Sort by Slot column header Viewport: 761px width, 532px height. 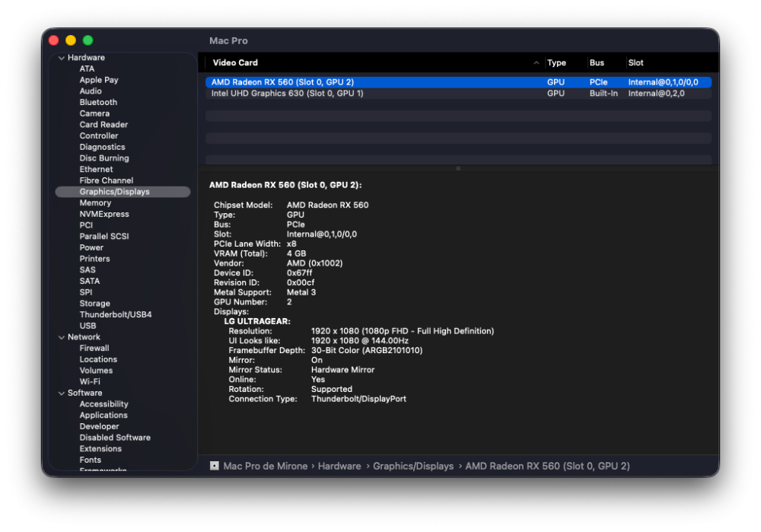[635, 62]
